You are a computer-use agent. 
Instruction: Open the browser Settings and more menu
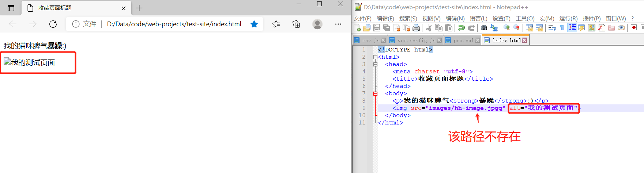click(x=338, y=24)
